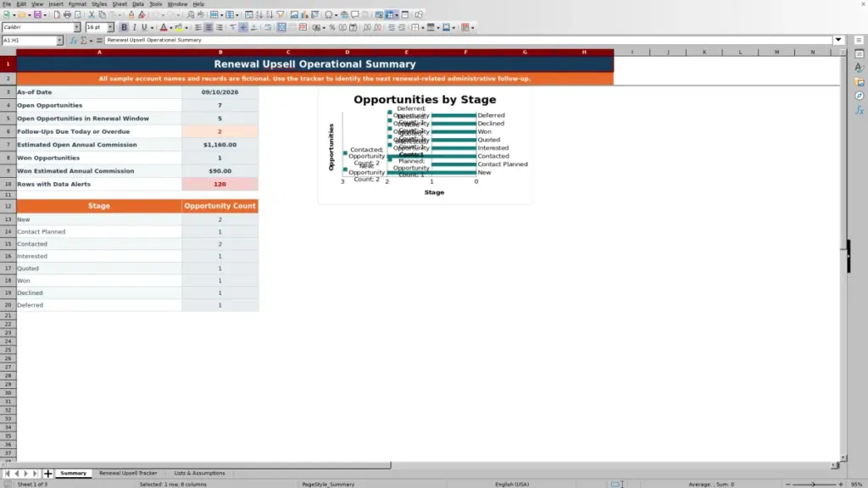The width and height of the screenshot is (868, 488).
Task: Toggle Align Top vertical alignment
Action: point(232,27)
